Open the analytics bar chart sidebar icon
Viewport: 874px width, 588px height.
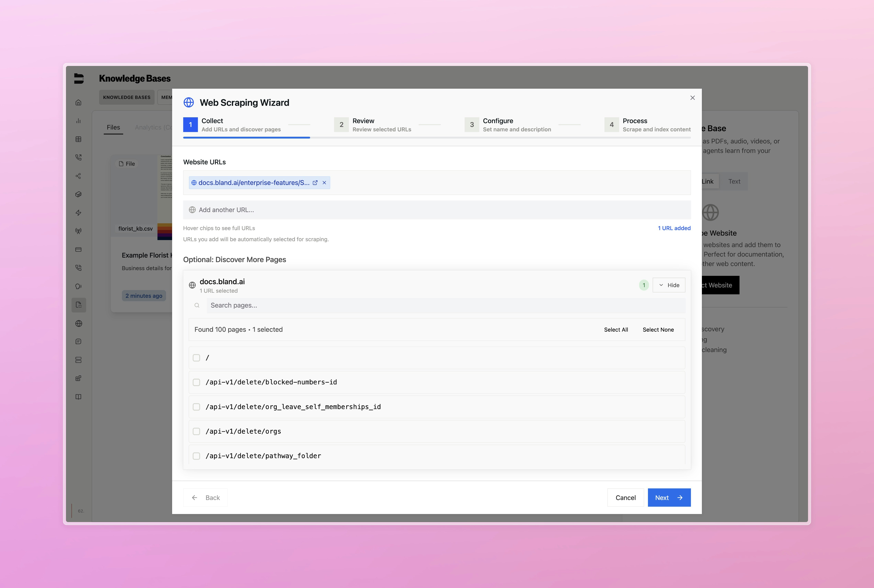point(78,121)
